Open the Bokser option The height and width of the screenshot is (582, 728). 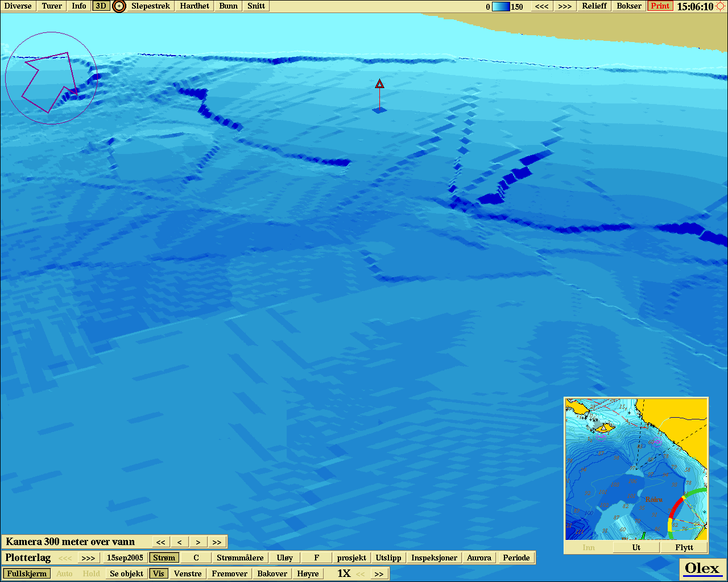tap(629, 6)
